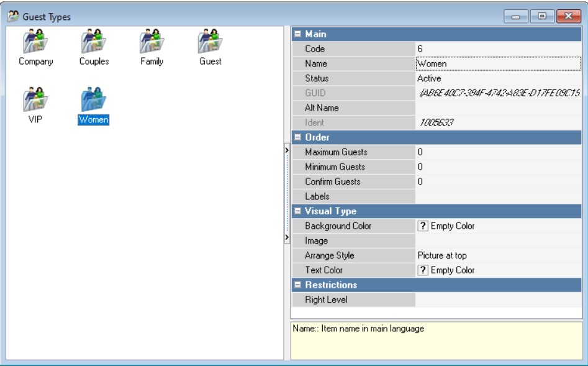Open the Arrange Style Picture at top value
The image size is (588, 366).
coord(498,255)
